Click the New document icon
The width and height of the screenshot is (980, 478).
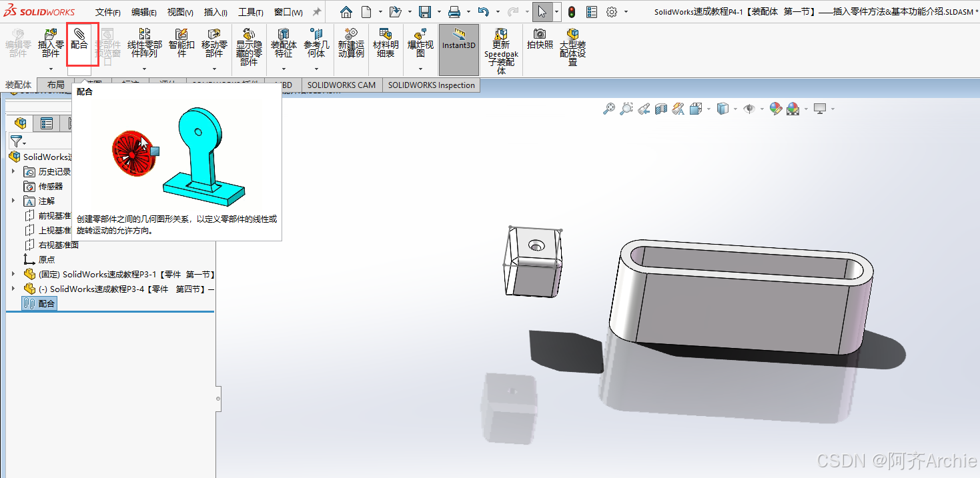[366, 12]
